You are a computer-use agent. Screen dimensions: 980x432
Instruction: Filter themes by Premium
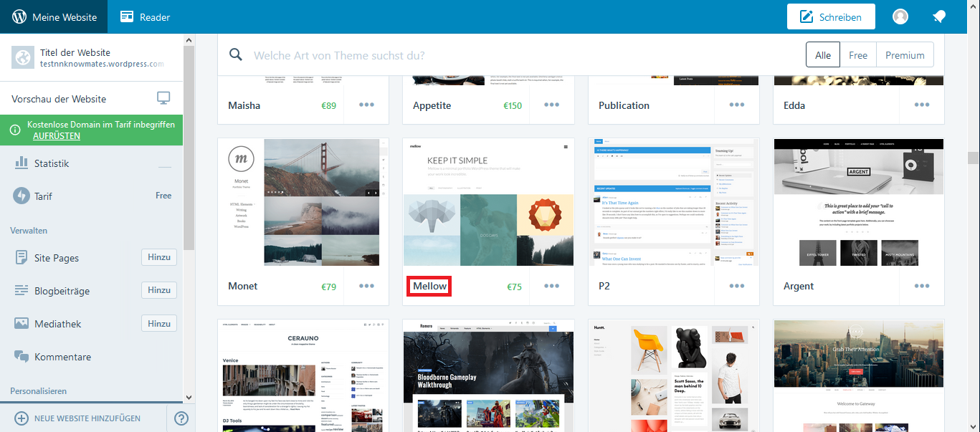905,55
